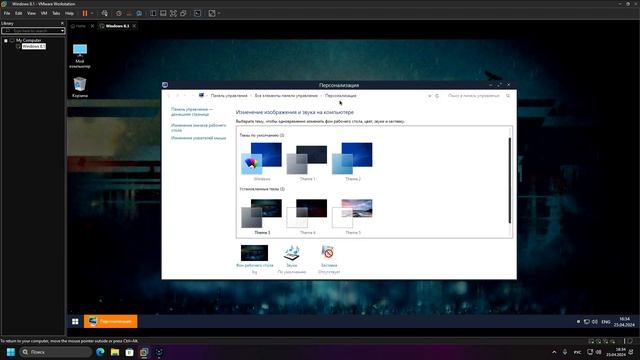This screenshot has height=360, width=640.
Task: Click the change desktop icons link
Action: click(198, 128)
